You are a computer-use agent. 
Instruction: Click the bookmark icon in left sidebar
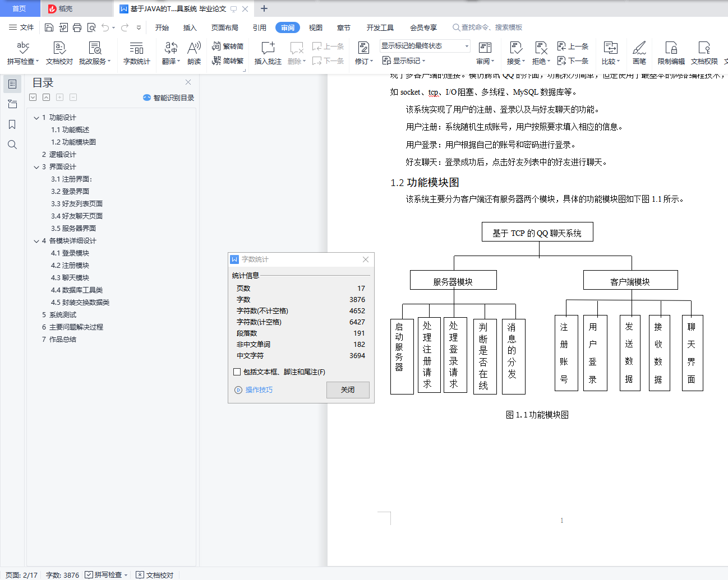12,124
